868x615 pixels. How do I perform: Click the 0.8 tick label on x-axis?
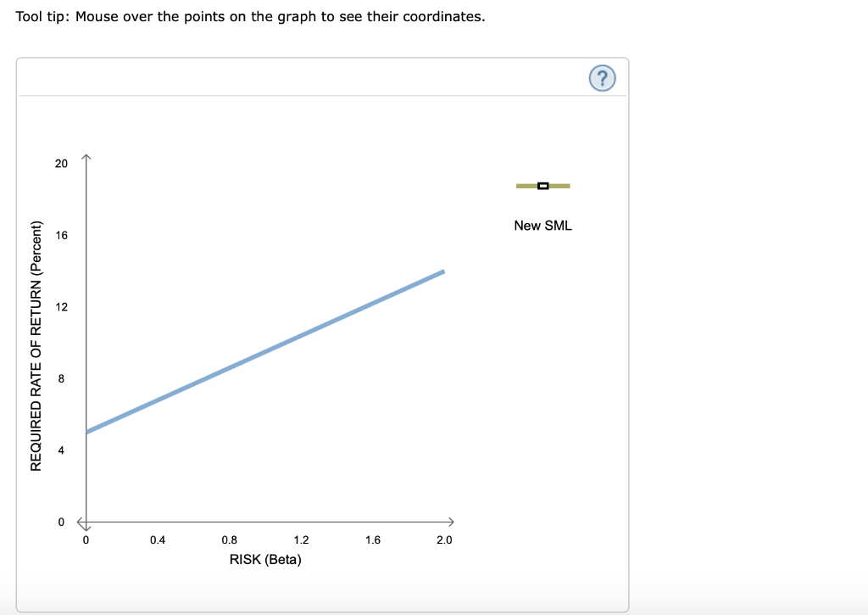[230, 540]
